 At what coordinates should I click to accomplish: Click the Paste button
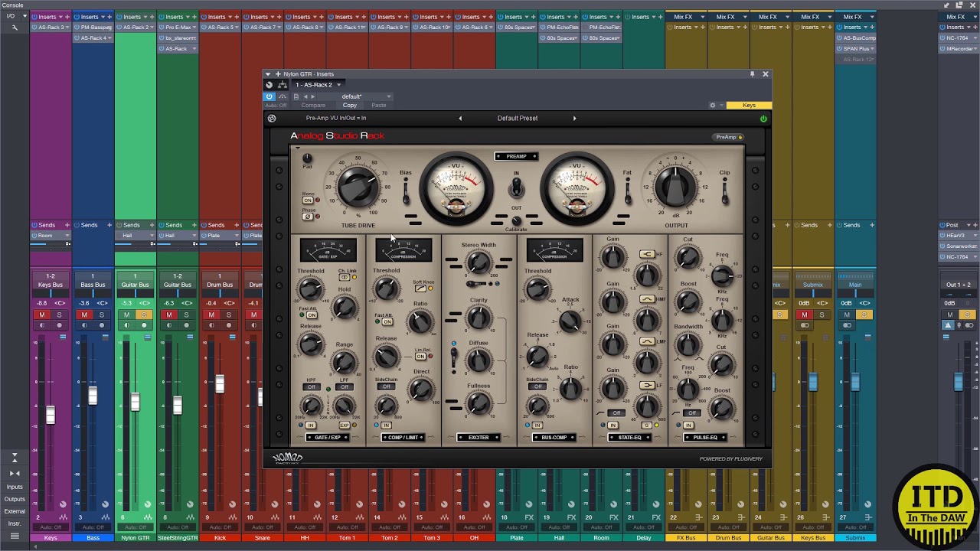pos(379,106)
